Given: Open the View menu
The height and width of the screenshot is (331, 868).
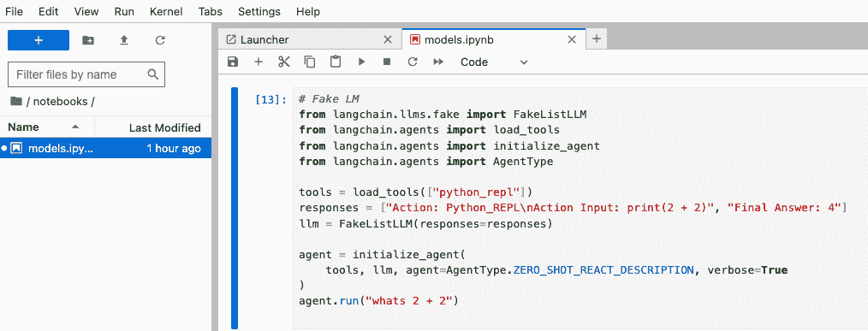Looking at the screenshot, I should coord(86,11).
